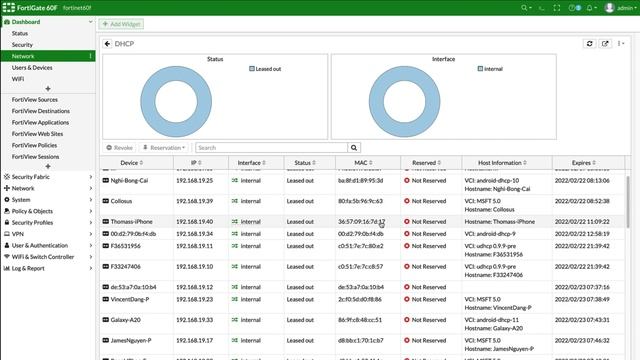Open FortiView Applications
Image resolution: width=640 pixels, height=360 pixels.
tap(40, 122)
